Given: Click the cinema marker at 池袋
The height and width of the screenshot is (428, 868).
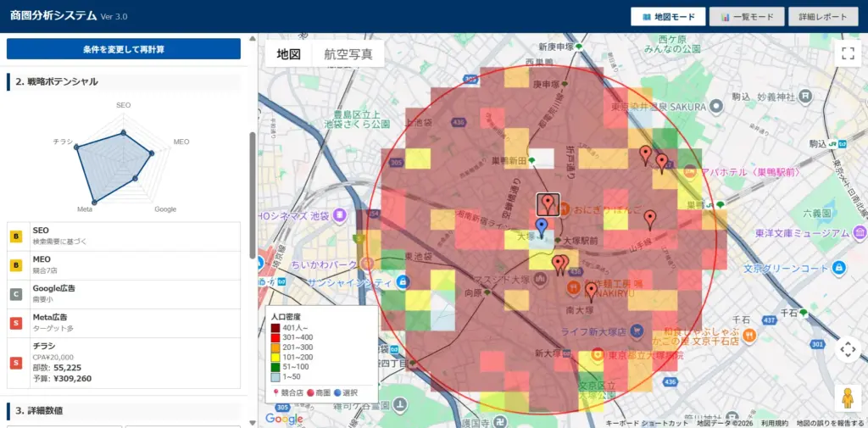Looking at the screenshot, I should pyautogui.click(x=341, y=214).
